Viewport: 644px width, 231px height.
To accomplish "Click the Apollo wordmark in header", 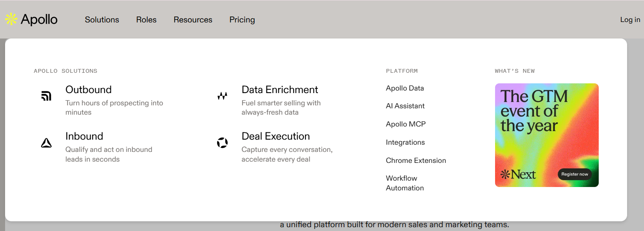I will point(39,19).
